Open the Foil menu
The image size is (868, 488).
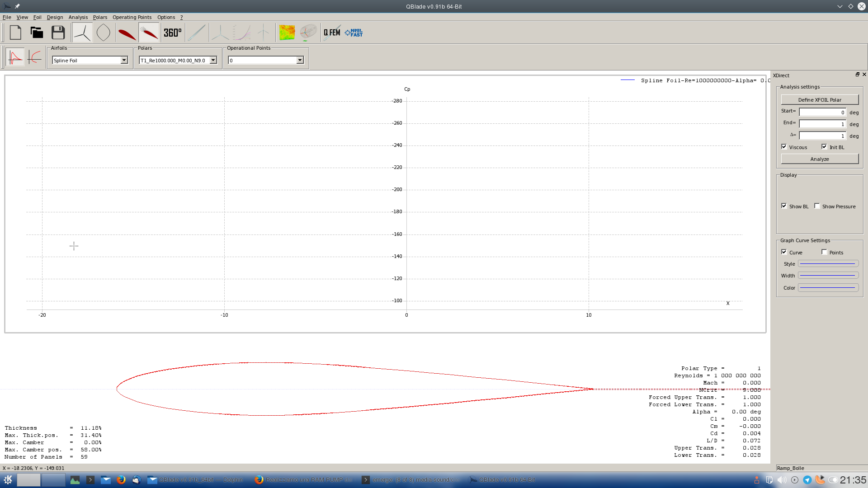pyautogui.click(x=37, y=17)
